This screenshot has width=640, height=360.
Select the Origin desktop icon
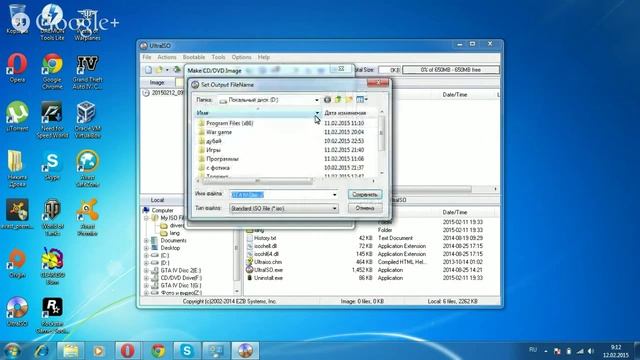coord(17,263)
